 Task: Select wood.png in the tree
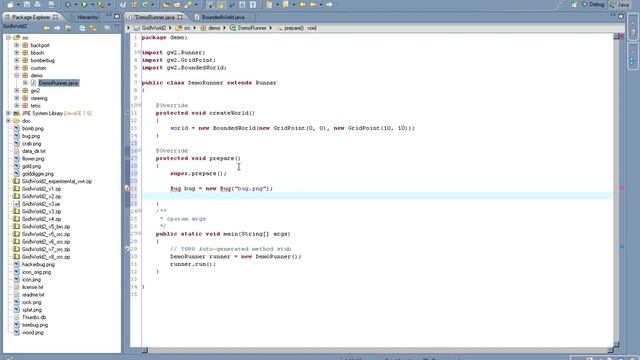33,333
